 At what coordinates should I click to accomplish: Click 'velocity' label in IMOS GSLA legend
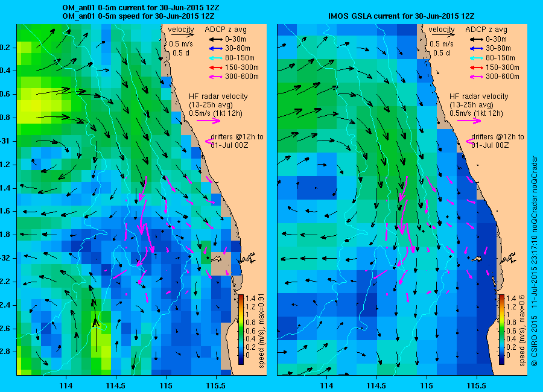(x=442, y=30)
